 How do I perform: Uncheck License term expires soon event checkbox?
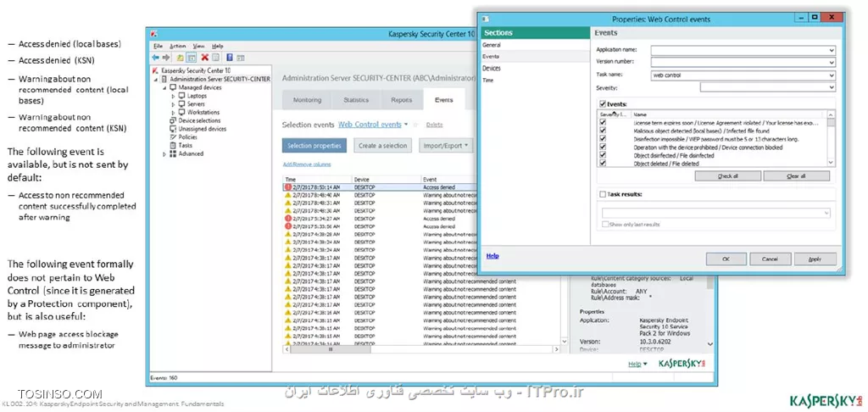coord(603,122)
